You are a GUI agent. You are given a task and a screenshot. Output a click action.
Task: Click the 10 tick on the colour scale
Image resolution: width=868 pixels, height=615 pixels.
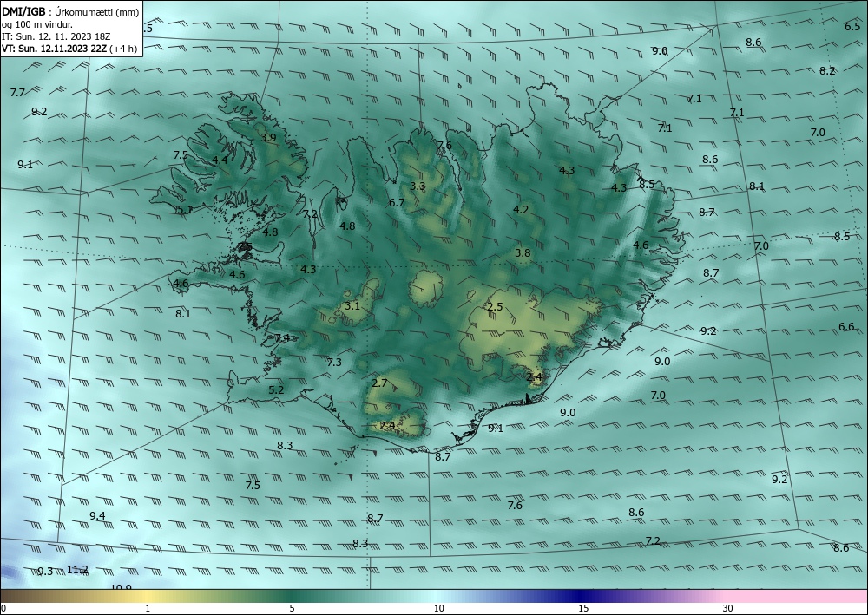click(x=438, y=609)
